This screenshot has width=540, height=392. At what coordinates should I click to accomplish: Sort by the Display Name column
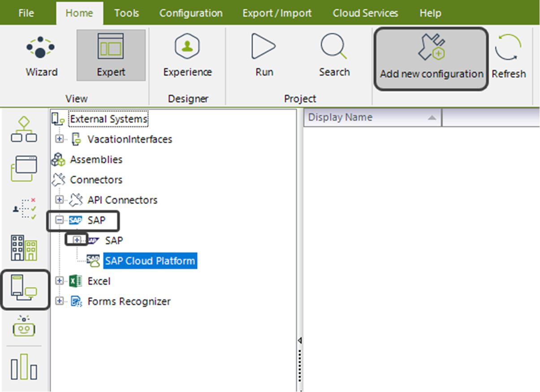click(373, 118)
